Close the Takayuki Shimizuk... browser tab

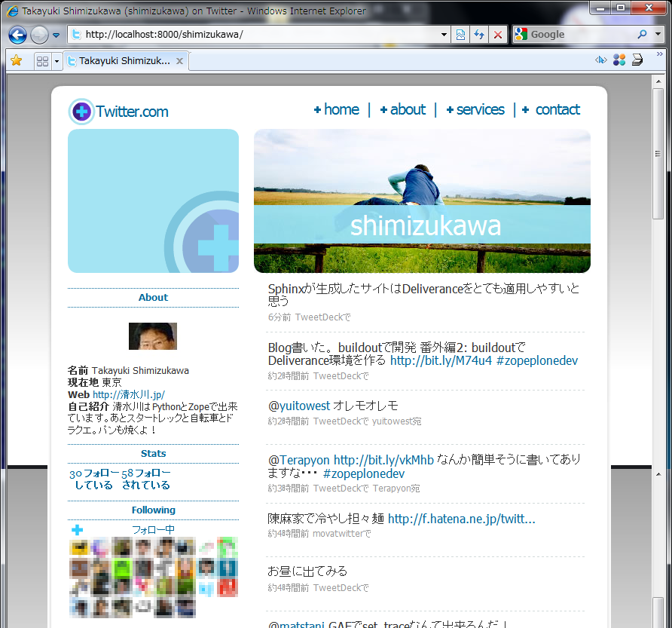click(180, 61)
